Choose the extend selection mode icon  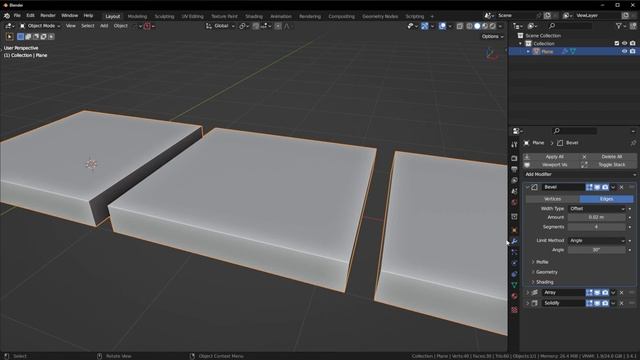(28, 37)
